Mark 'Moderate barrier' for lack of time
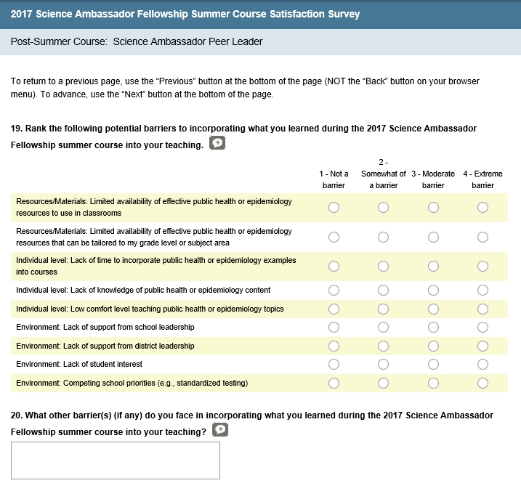 [x=433, y=266]
